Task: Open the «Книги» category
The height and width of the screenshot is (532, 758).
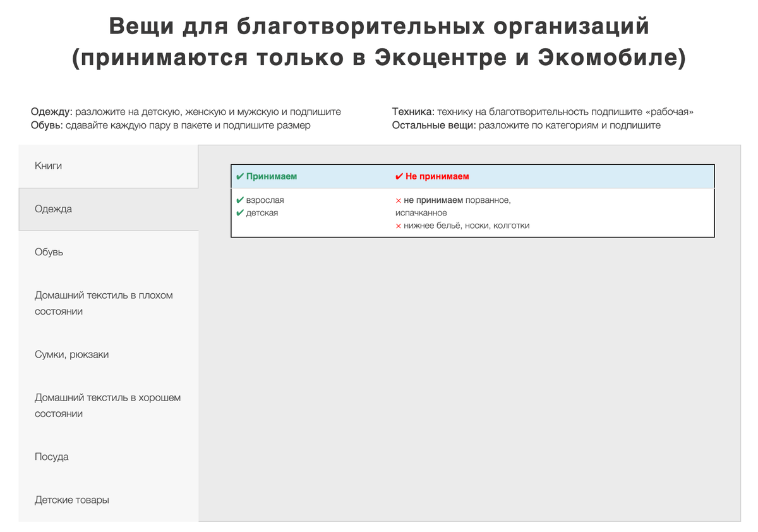Action: (49, 166)
